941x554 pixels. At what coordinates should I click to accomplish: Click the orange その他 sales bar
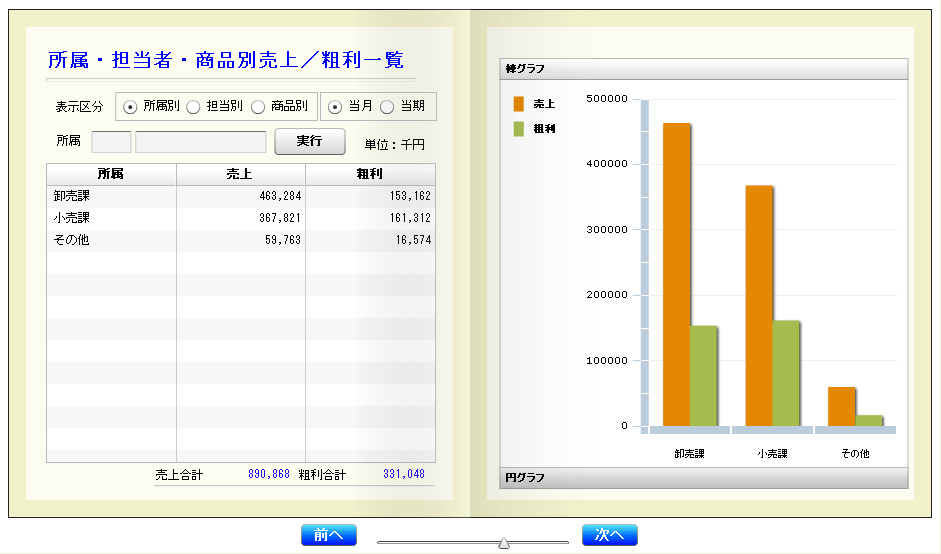[x=841, y=406]
